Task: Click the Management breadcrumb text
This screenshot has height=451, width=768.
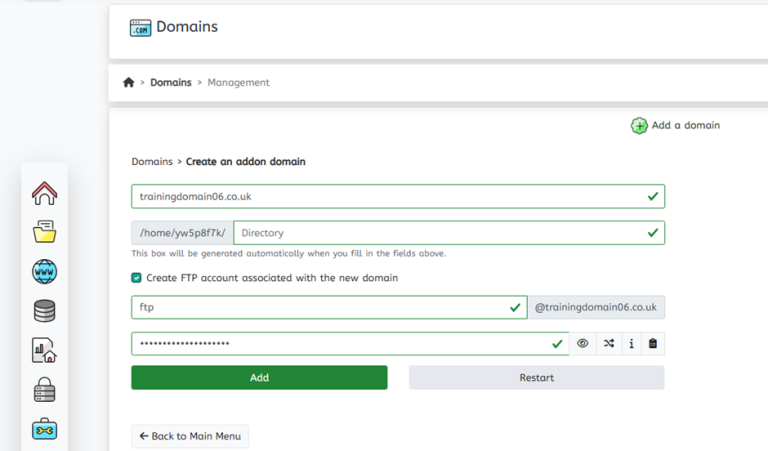Action: 239,82
